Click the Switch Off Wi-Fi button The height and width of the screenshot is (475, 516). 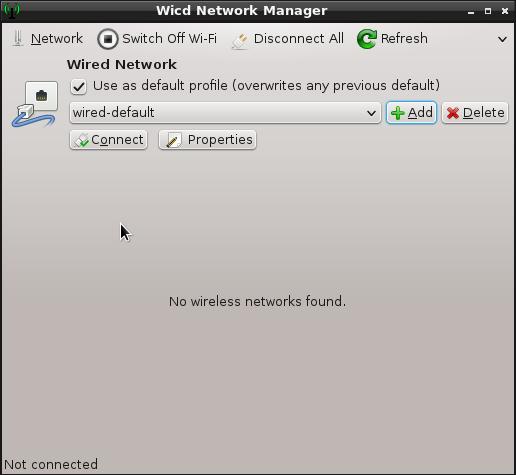point(157,39)
